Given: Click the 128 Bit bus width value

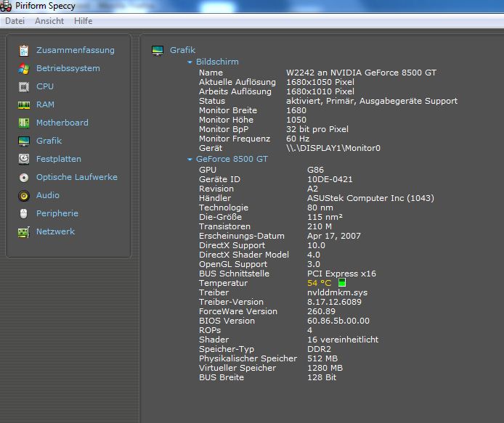Looking at the screenshot, I should tap(322, 377).
